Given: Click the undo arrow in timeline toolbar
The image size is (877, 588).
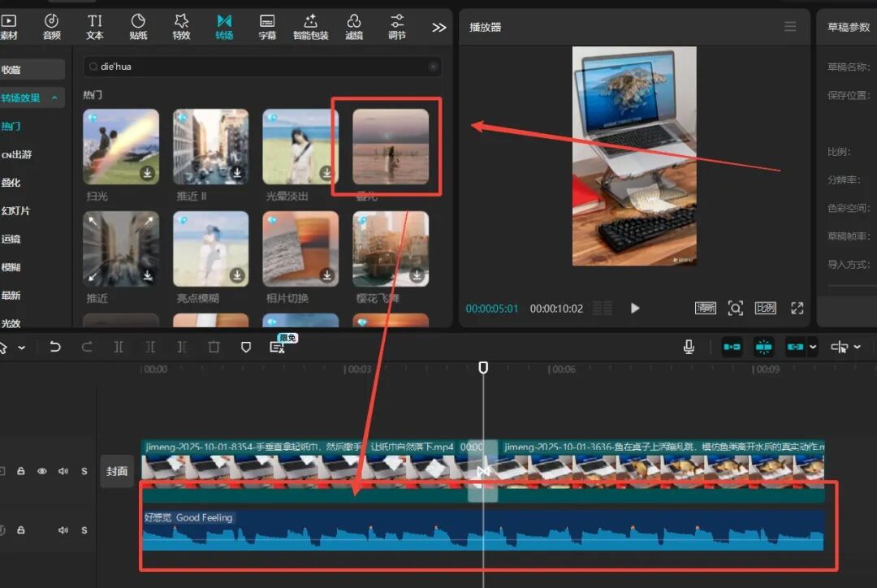Looking at the screenshot, I should (x=55, y=347).
